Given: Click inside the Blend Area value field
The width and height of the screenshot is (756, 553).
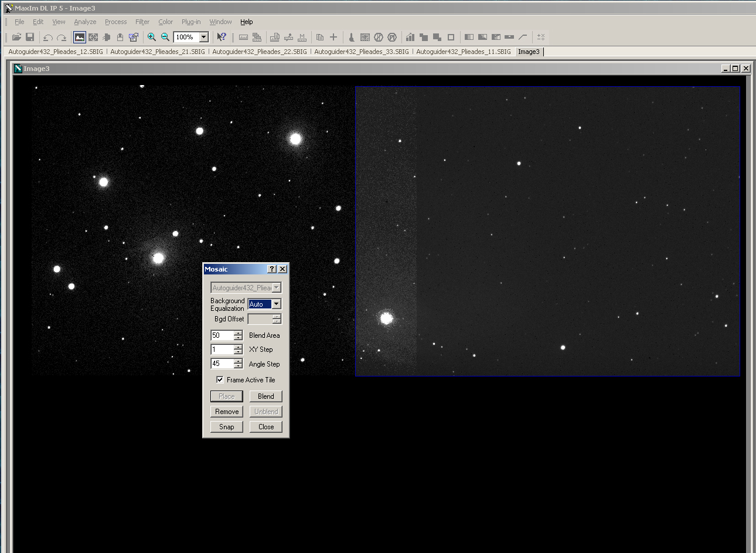Looking at the screenshot, I should tap(222, 335).
